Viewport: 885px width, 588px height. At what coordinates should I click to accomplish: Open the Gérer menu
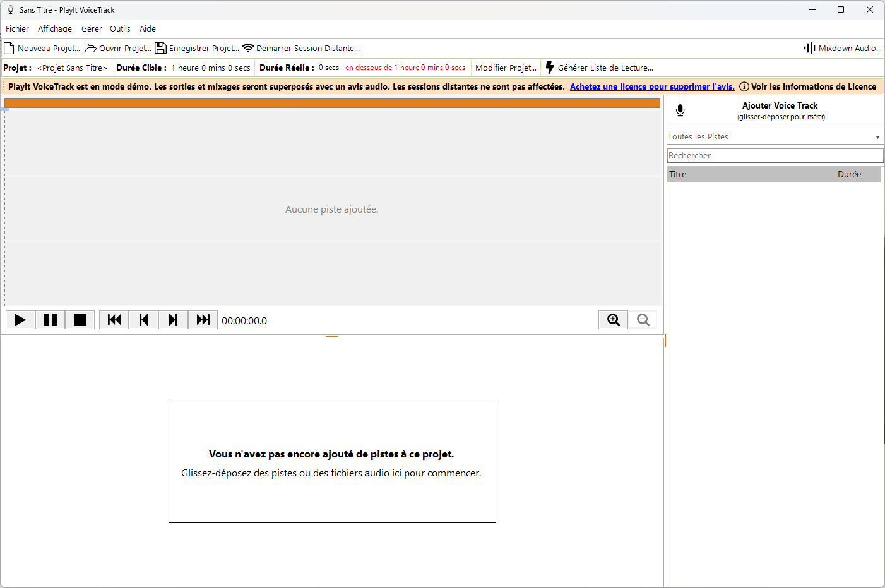[x=92, y=28]
